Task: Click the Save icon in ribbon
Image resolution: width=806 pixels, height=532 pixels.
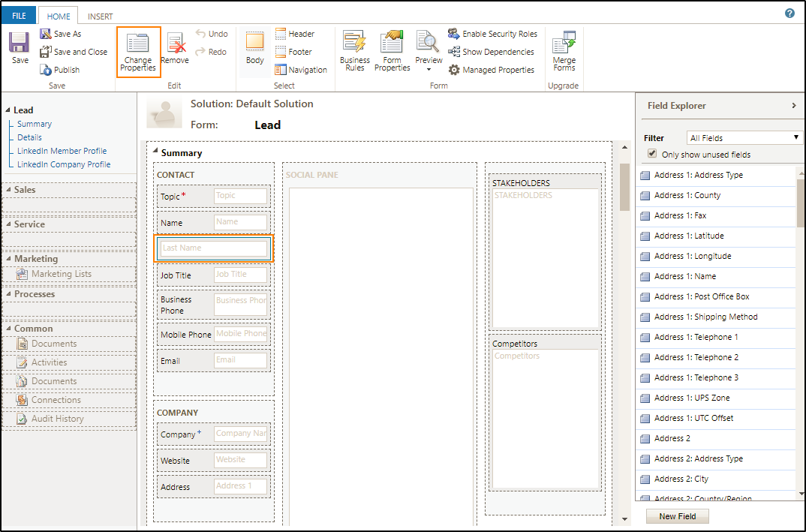Action: click(20, 48)
